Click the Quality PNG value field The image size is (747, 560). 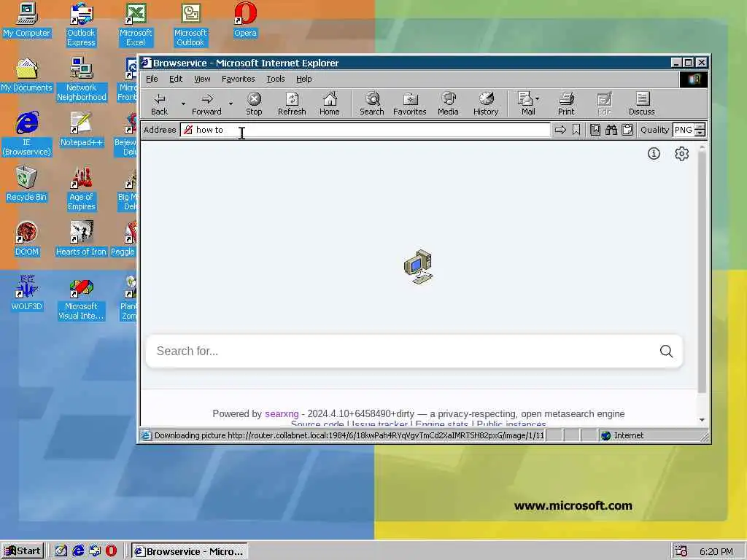(684, 130)
